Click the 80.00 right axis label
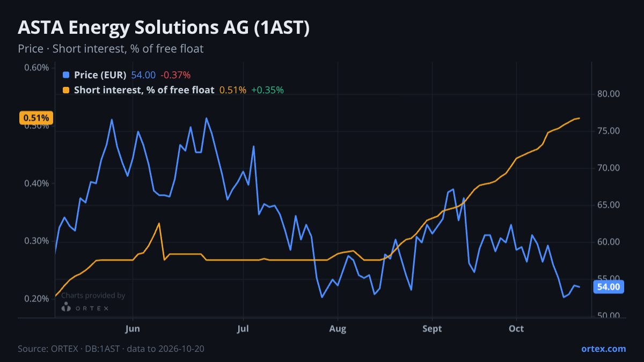Viewport: 644px width, 362px height. pyautogui.click(x=609, y=94)
